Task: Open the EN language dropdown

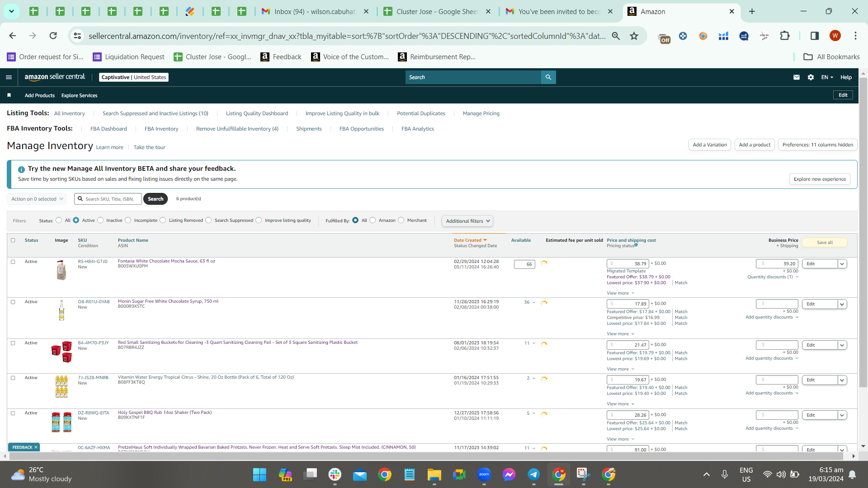Action: [x=827, y=77]
